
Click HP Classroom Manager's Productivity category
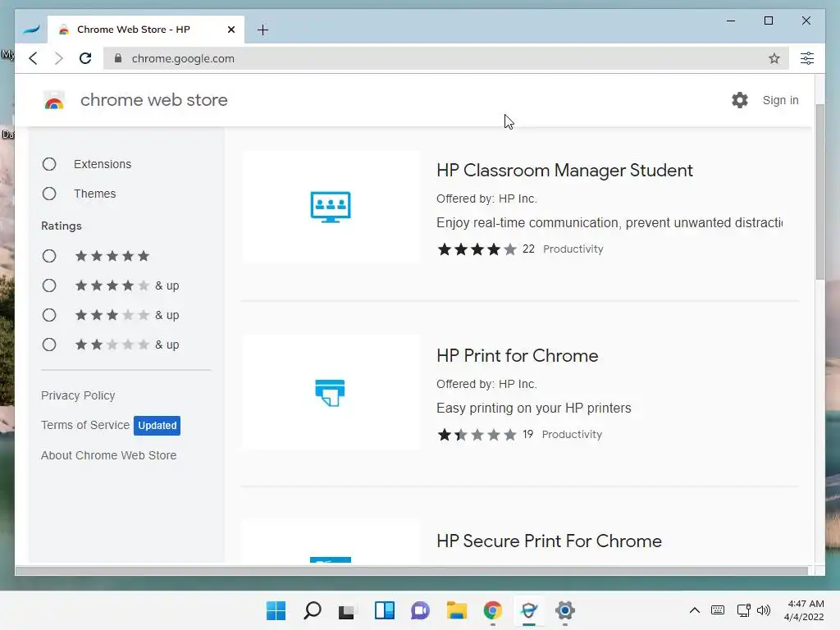coord(573,249)
